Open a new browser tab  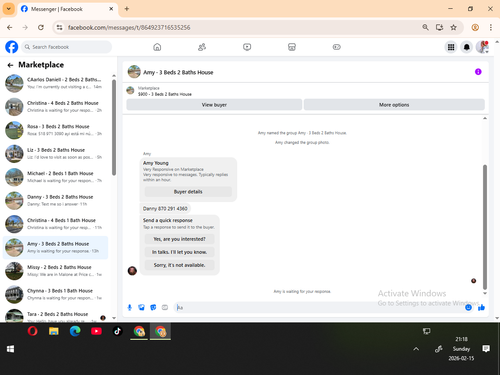coord(127,9)
